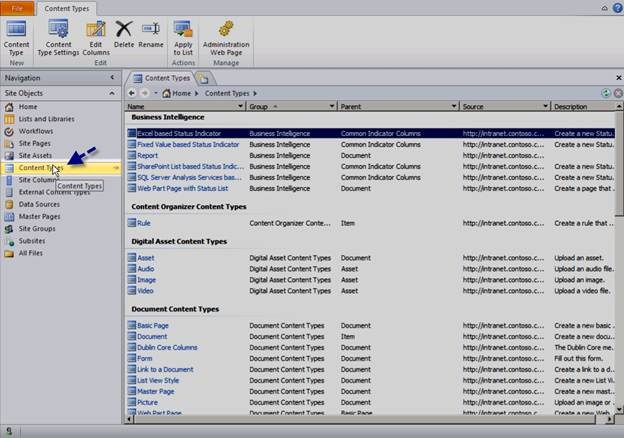Open the Picture content type
The height and width of the screenshot is (438, 624).
pyautogui.click(x=147, y=403)
